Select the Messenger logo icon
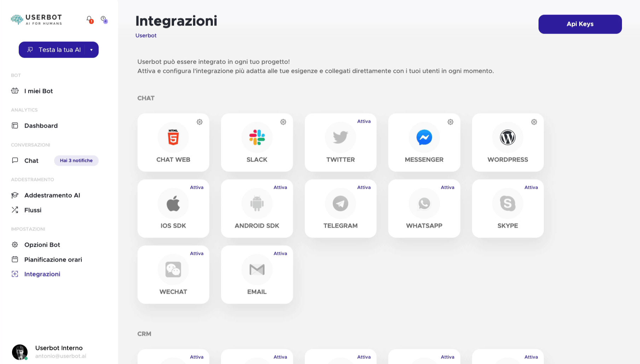640x364 pixels. 424,137
